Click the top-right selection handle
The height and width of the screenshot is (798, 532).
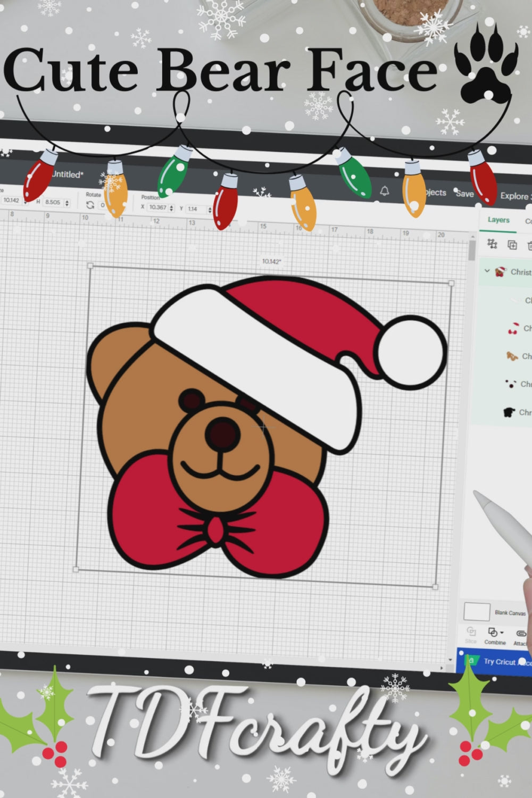point(452,284)
